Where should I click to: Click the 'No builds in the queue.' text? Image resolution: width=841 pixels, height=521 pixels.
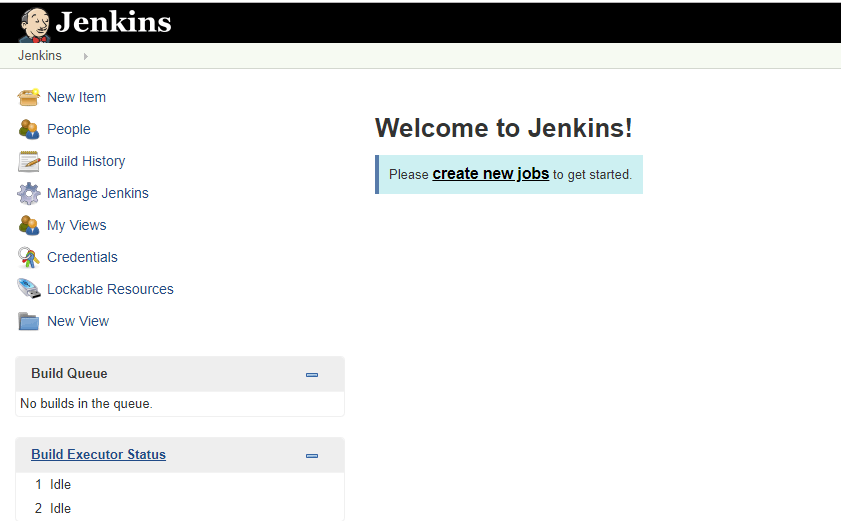click(x=86, y=403)
